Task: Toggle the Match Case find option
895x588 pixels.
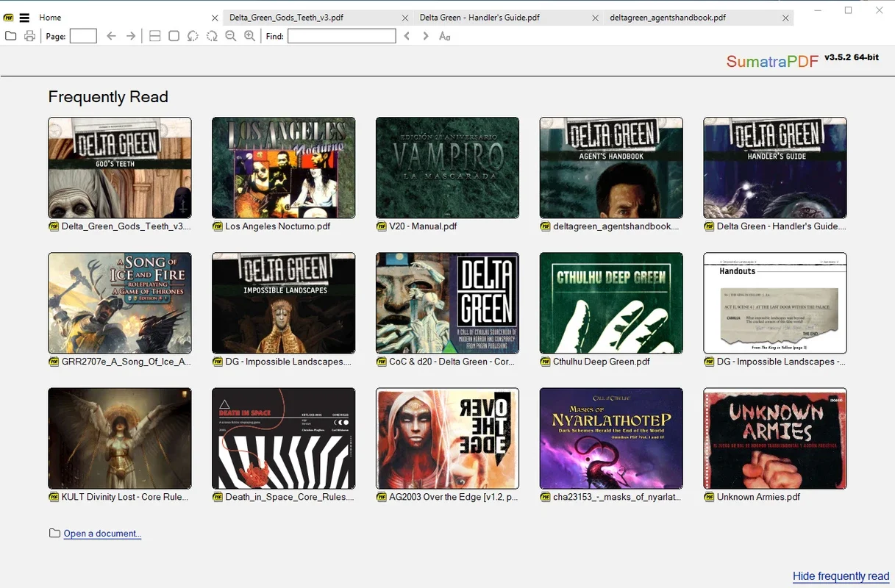Action: pos(444,36)
